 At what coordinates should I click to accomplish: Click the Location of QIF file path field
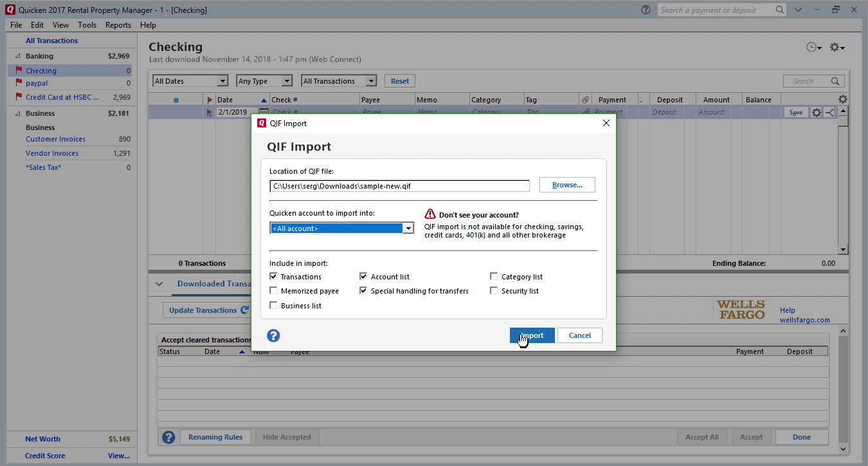[x=399, y=186]
